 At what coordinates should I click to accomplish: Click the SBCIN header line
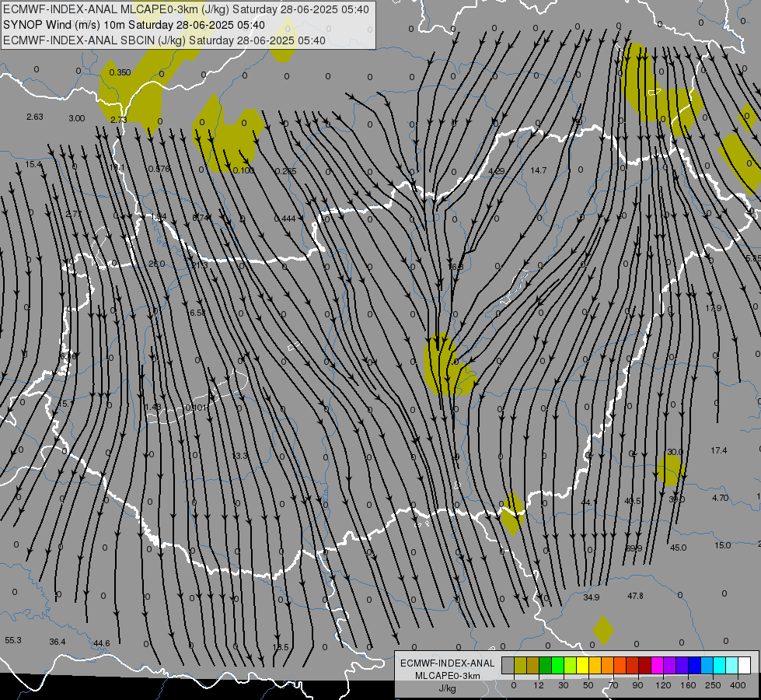pos(164,40)
